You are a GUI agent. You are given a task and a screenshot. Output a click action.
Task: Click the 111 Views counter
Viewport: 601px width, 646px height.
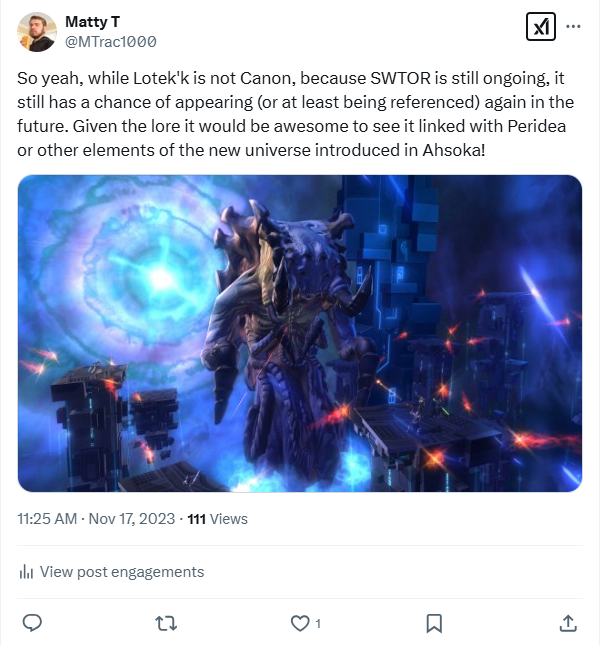(217, 519)
